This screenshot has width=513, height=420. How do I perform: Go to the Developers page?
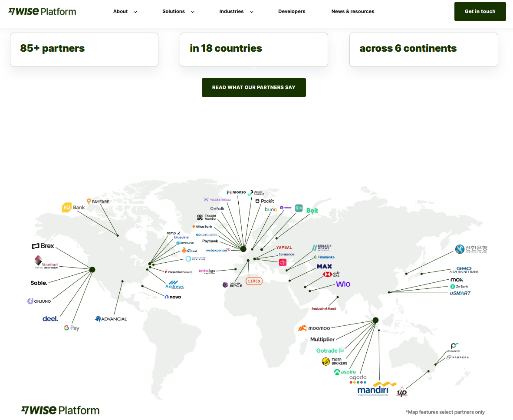[292, 11]
